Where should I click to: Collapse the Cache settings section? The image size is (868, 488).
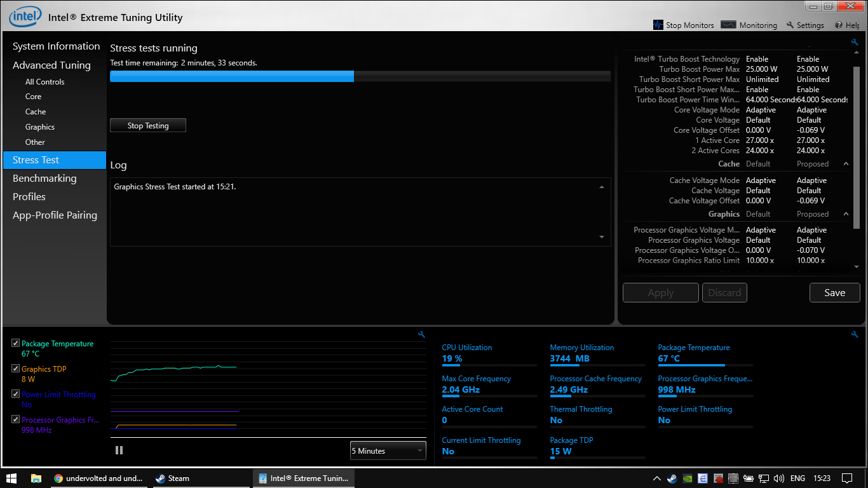pos(846,164)
